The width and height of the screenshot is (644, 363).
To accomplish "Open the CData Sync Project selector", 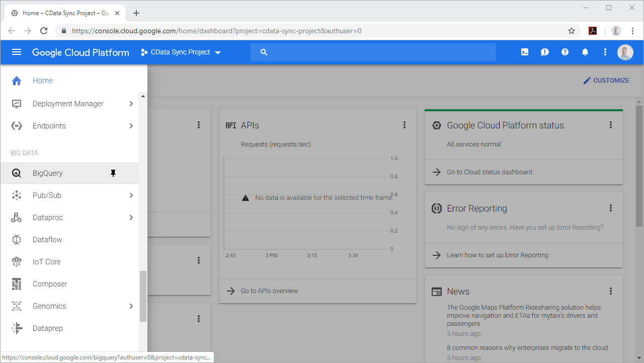I will [180, 52].
